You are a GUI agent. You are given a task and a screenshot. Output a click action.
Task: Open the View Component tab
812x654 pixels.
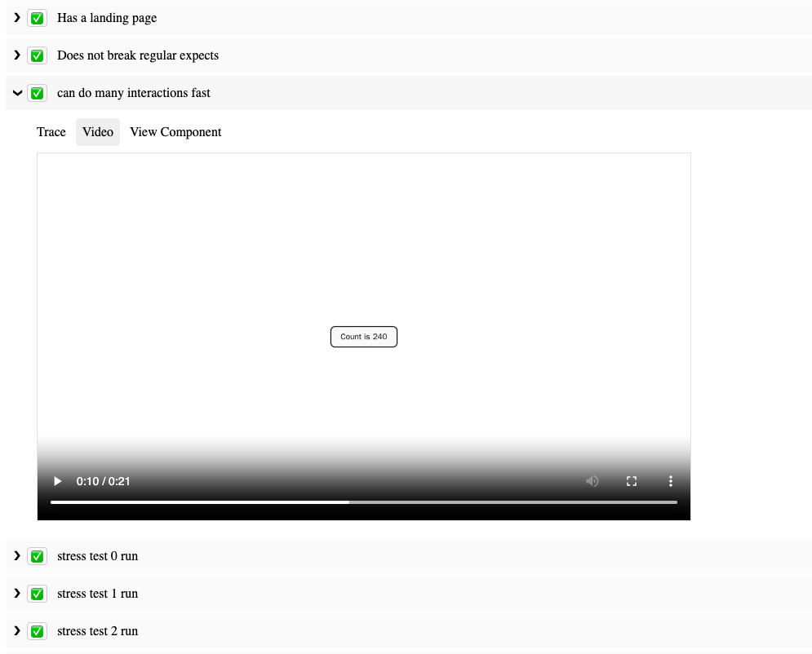coord(175,132)
